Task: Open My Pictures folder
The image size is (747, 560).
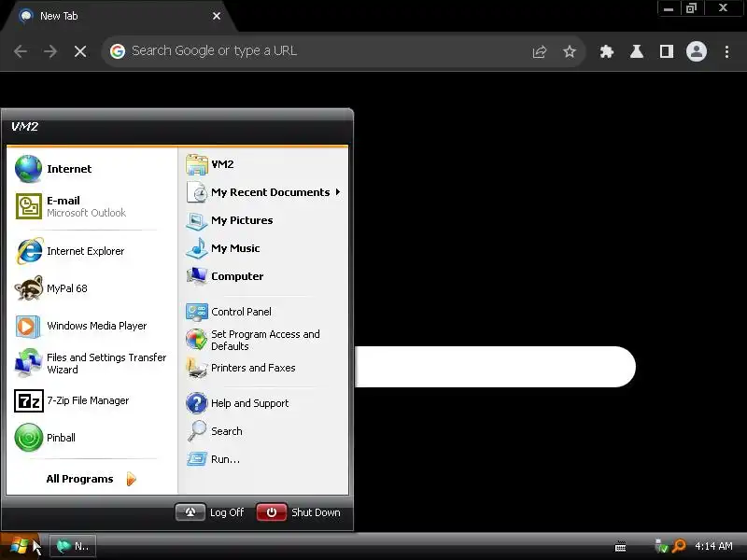Action: pyautogui.click(x=229, y=220)
